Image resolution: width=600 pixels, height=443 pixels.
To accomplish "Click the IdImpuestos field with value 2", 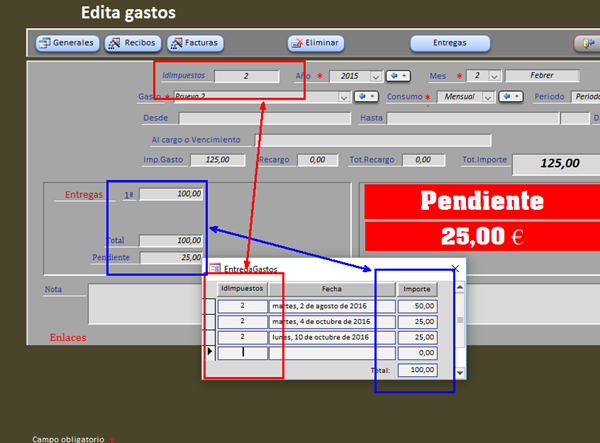I will [247, 76].
